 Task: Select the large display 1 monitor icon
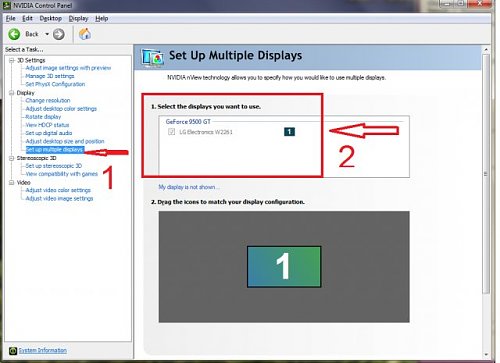[x=284, y=267]
